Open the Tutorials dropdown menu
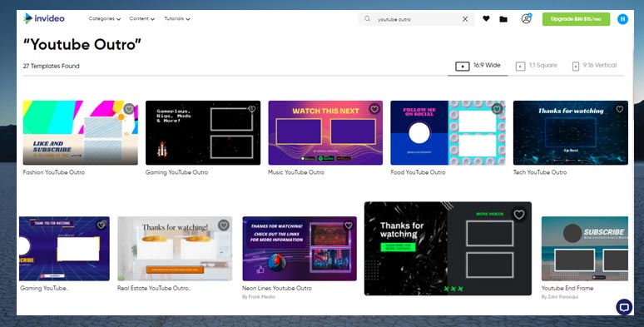644x327 pixels. tap(177, 19)
